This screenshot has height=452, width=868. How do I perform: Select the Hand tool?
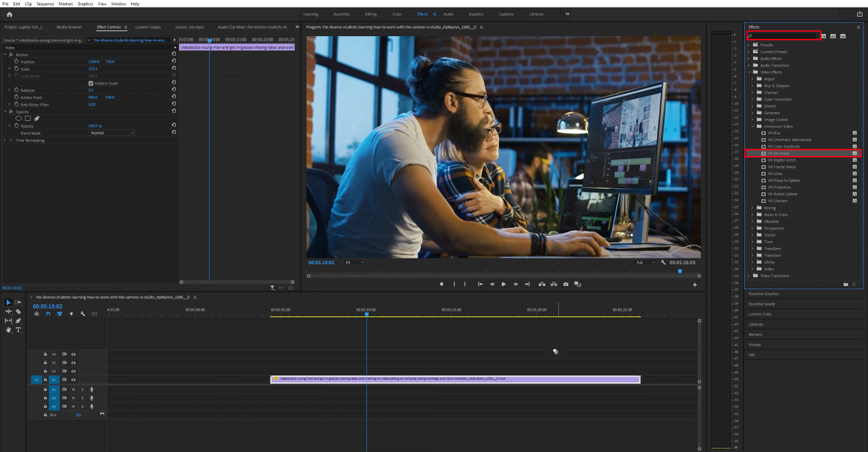click(x=8, y=330)
